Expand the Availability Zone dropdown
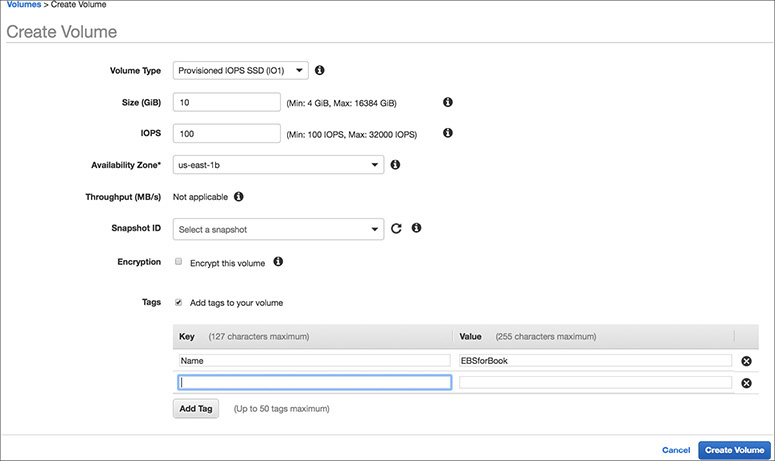This screenshot has width=775, height=461. click(278, 165)
